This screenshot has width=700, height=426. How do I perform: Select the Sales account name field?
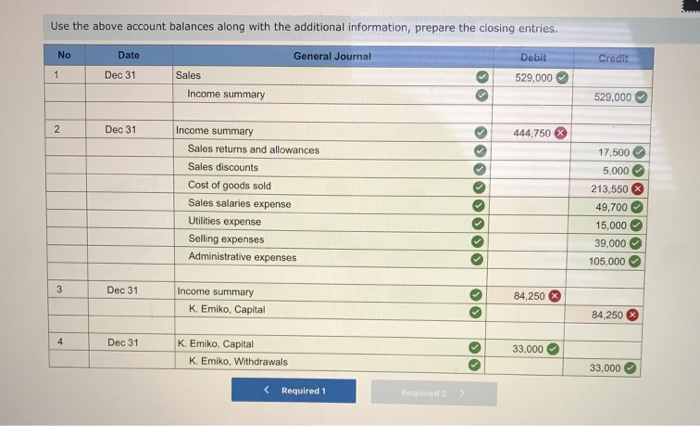tap(320, 75)
